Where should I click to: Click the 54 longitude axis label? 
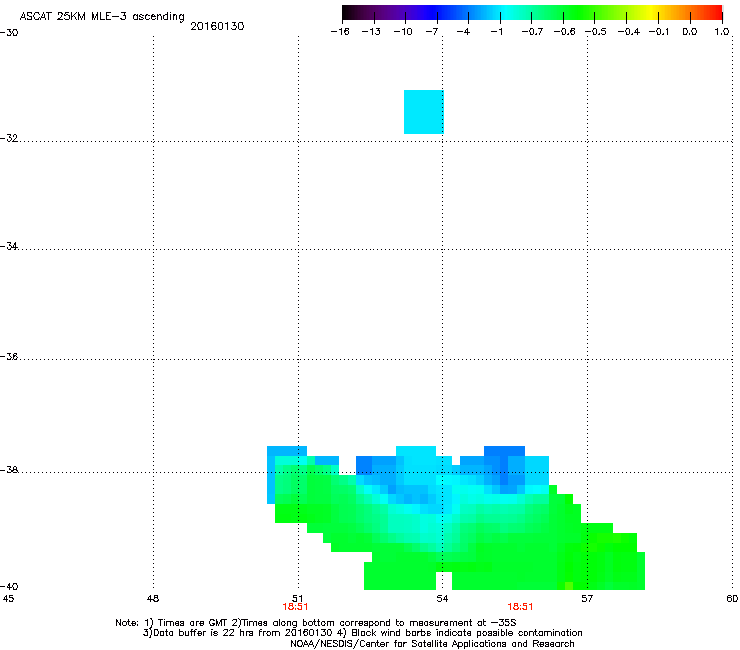(442, 599)
